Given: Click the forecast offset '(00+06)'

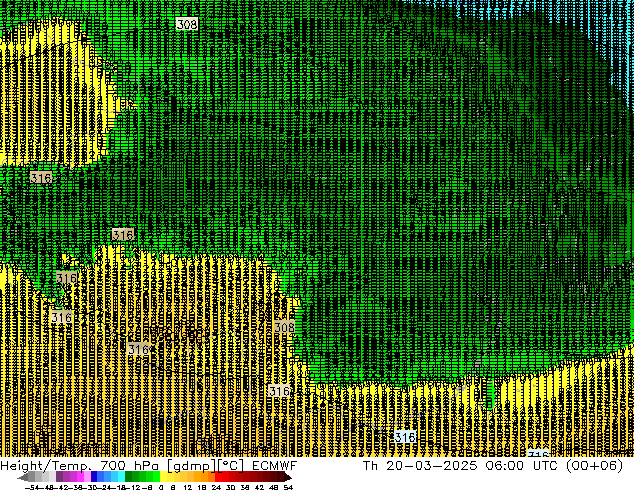Looking at the screenshot, I should pos(594,466).
